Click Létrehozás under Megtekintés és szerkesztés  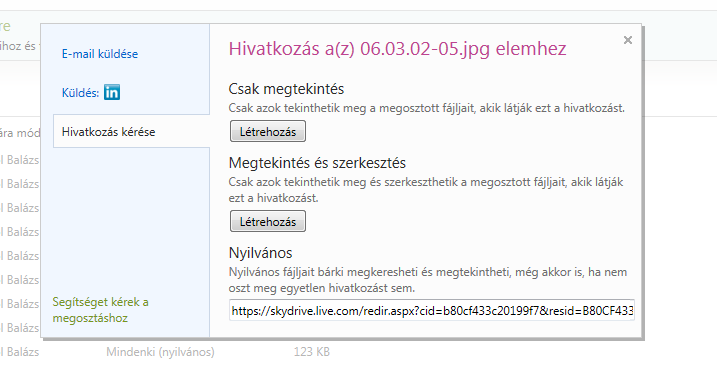(268, 222)
